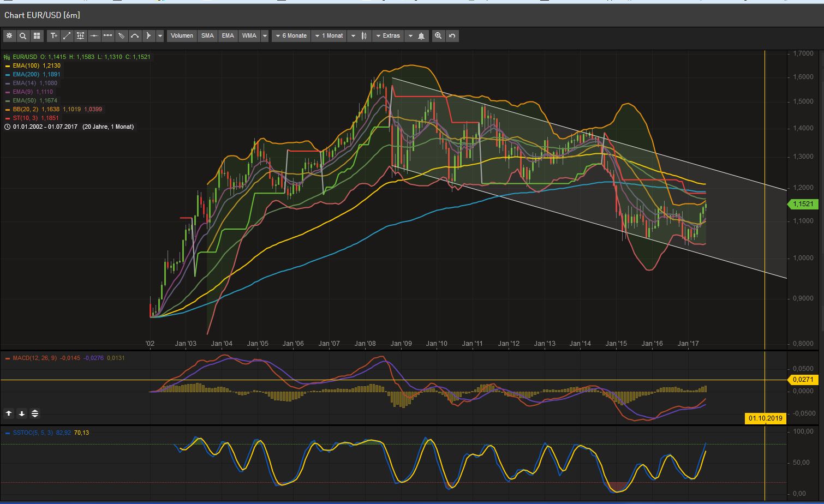Click the EMA button
Screen dimensions: 824x504
(x=228, y=35)
